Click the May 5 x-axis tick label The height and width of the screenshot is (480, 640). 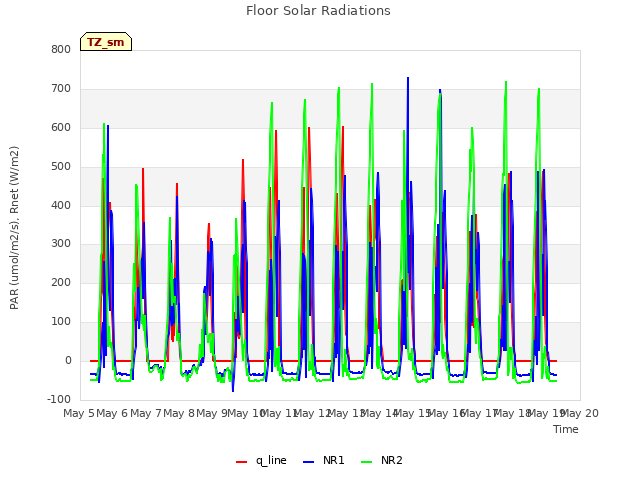pos(79,413)
